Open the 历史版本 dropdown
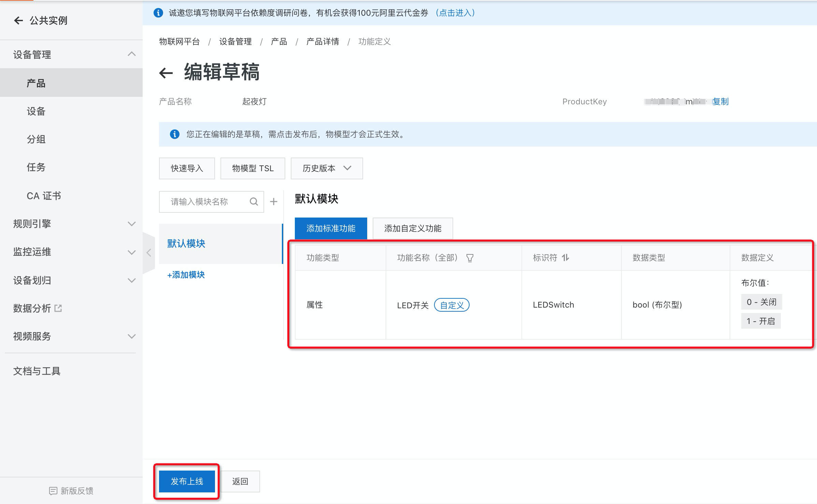The image size is (817, 504). (327, 168)
